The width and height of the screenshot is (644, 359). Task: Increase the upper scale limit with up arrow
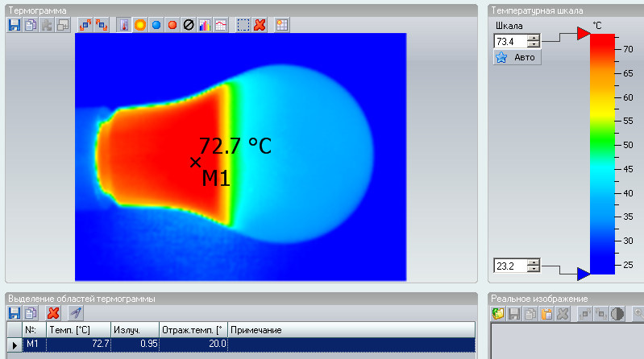click(x=534, y=38)
